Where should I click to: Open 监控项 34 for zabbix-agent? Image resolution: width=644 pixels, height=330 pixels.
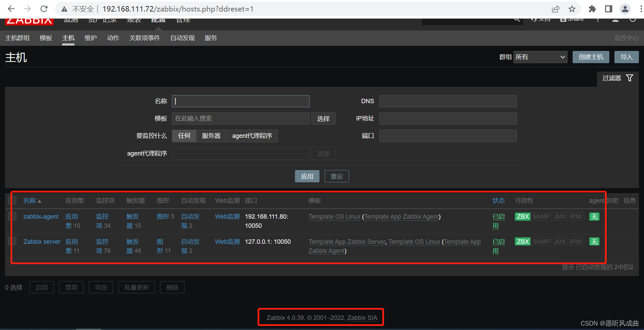(102, 221)
